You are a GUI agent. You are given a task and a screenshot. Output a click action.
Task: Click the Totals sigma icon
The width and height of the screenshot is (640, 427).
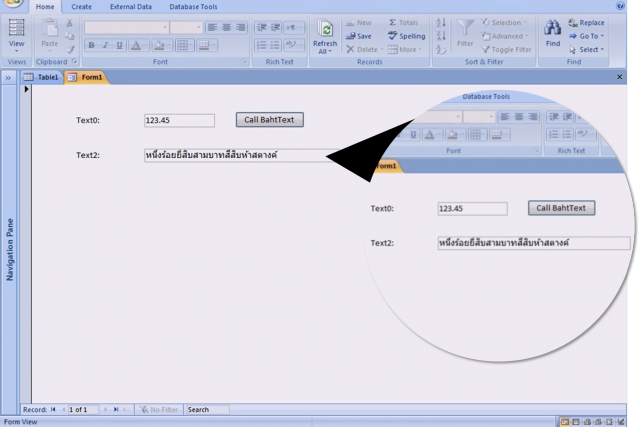pos(393,22)
